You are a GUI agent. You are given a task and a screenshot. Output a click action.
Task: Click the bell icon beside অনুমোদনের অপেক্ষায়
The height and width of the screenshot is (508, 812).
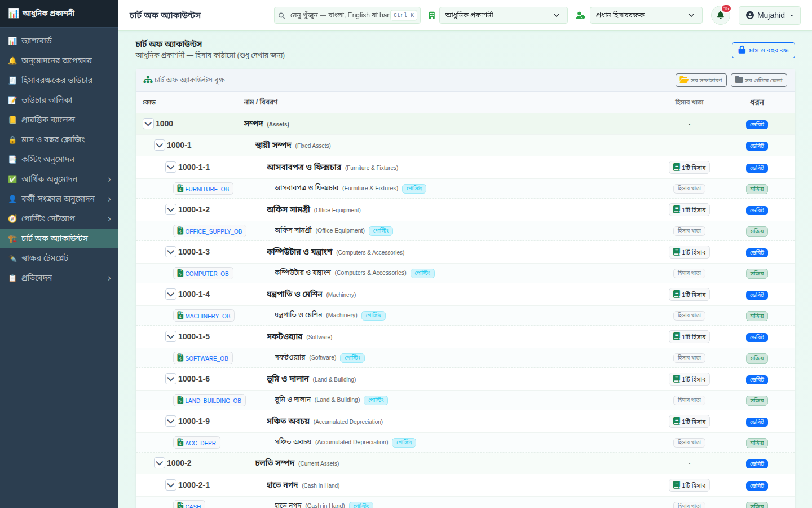(12, 60)
